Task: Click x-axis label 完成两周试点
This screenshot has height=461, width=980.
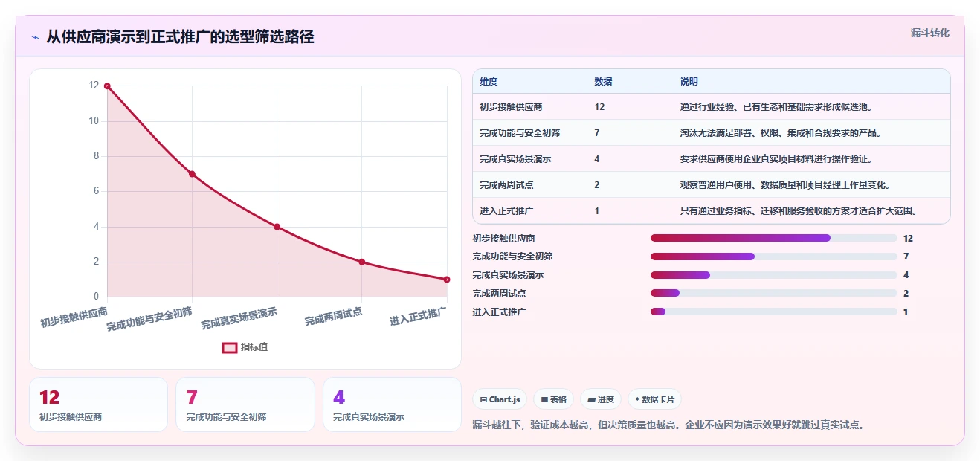Action: pos(333,316)
